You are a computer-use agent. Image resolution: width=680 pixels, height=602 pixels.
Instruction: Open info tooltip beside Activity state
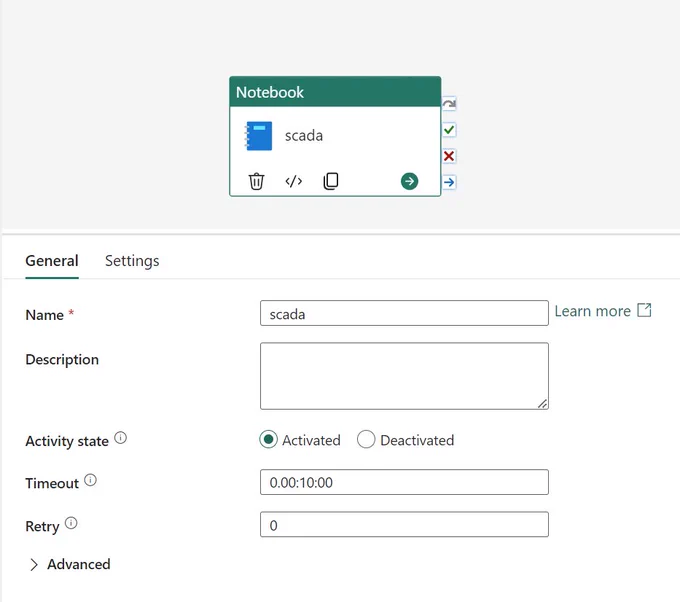pyautogui.click(x=121, y=438)
